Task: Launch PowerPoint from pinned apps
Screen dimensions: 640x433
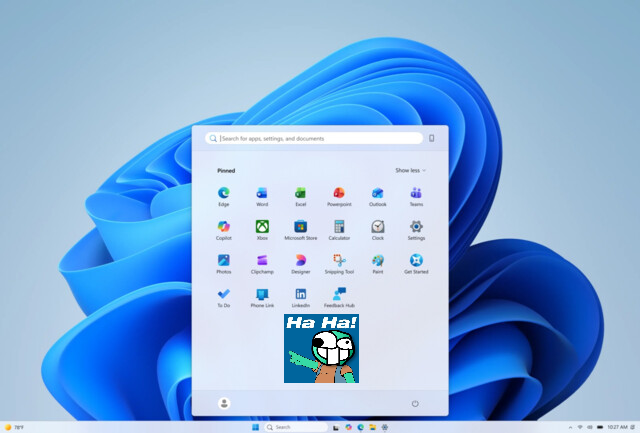Action: [339, 196]
